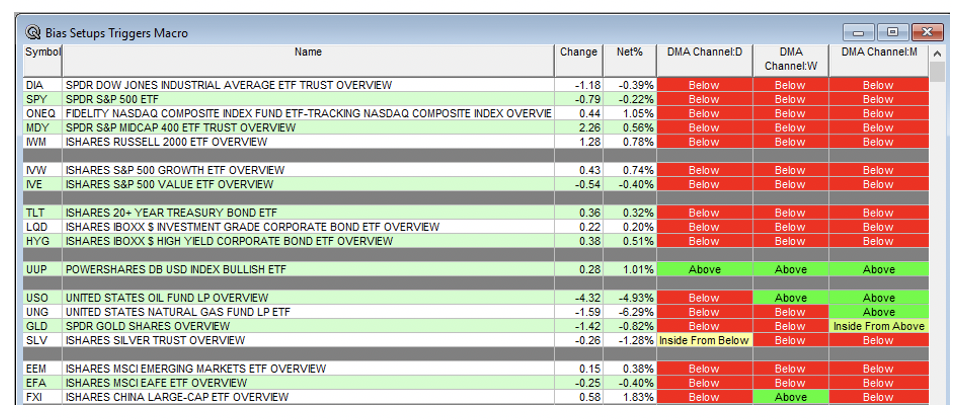Screen dimensions: 968x420
Task: Select the DMA Channel:W column header
Action: [x=789, y=59]
